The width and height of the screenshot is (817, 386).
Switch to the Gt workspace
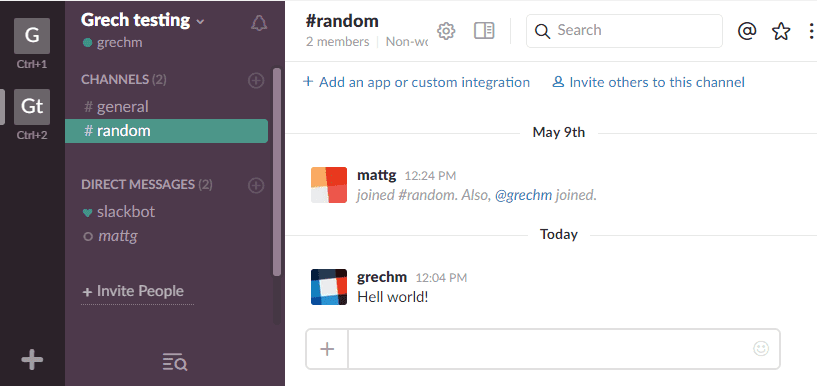32,107
